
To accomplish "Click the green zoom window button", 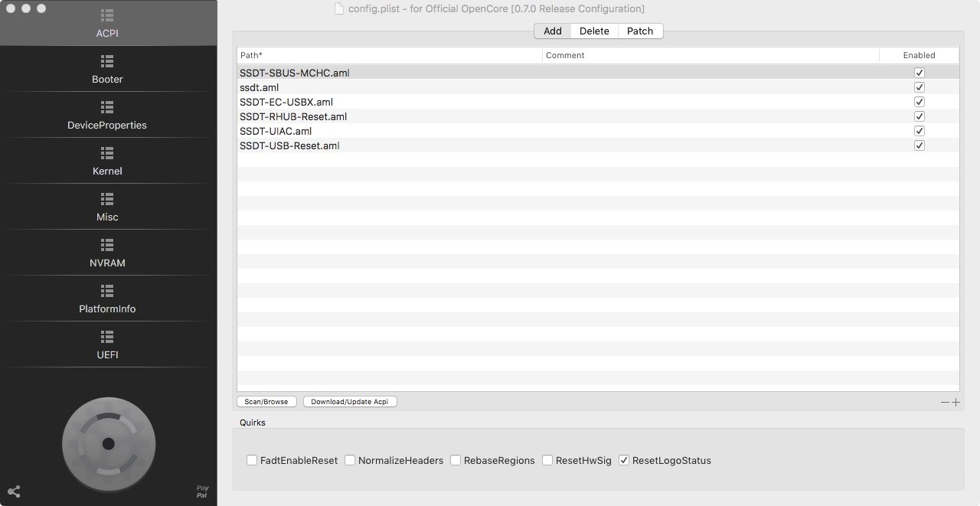I will coord(41,8).
